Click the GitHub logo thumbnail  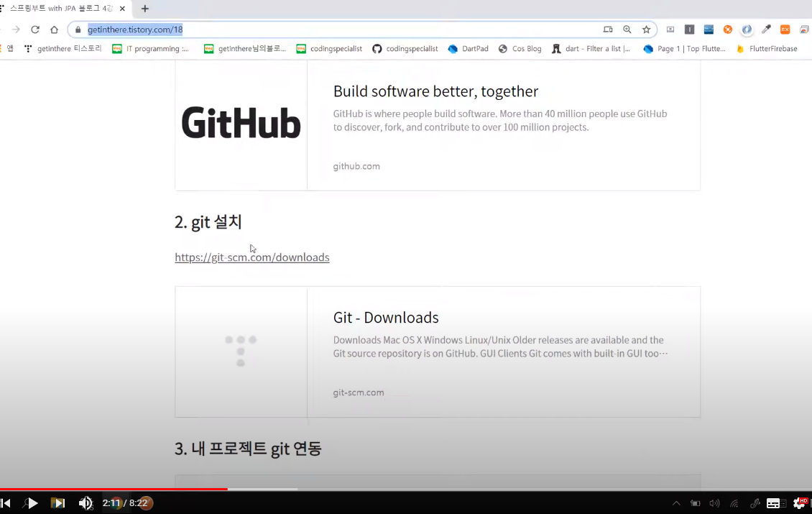(241, 124)
